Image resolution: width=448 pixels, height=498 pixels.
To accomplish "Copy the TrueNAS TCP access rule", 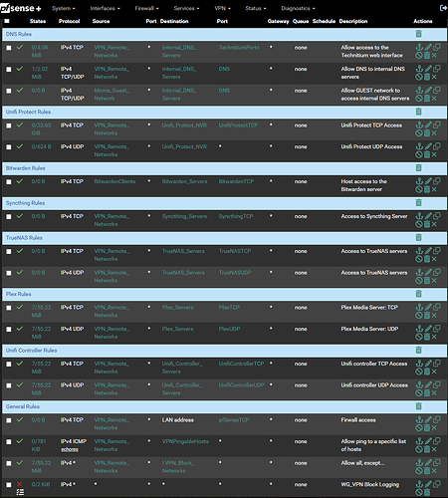I will click(437, 251).
